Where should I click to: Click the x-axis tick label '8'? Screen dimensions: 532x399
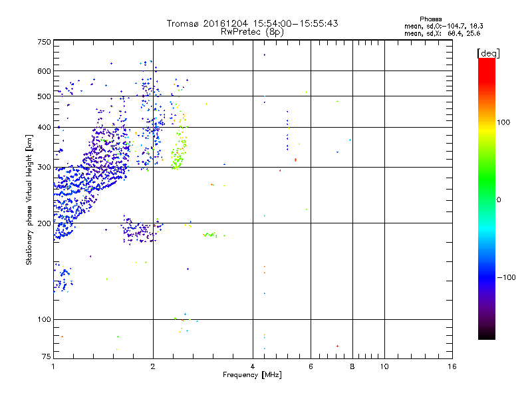pos(352,366)
